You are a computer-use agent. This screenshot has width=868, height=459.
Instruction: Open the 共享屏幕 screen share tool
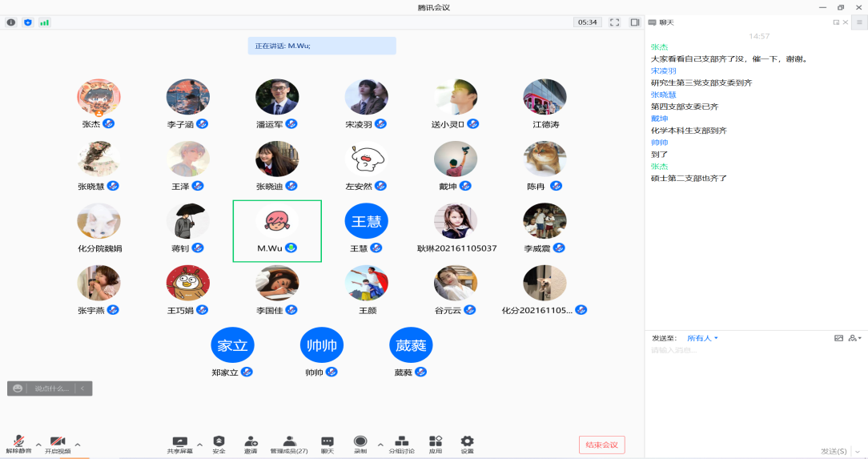(x=179, y=443)
